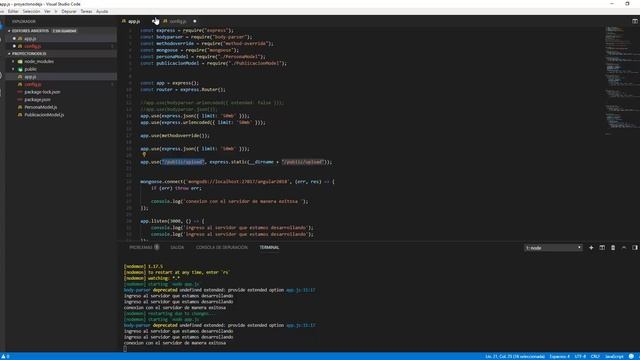Click JS icon of PersonaModel.js

pos(20,107)
